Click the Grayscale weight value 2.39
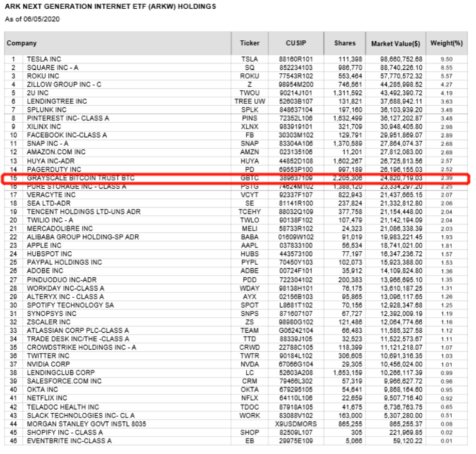The height and width of the screenshot is (454, 476). pyautogui.click(x=446, y=178)
